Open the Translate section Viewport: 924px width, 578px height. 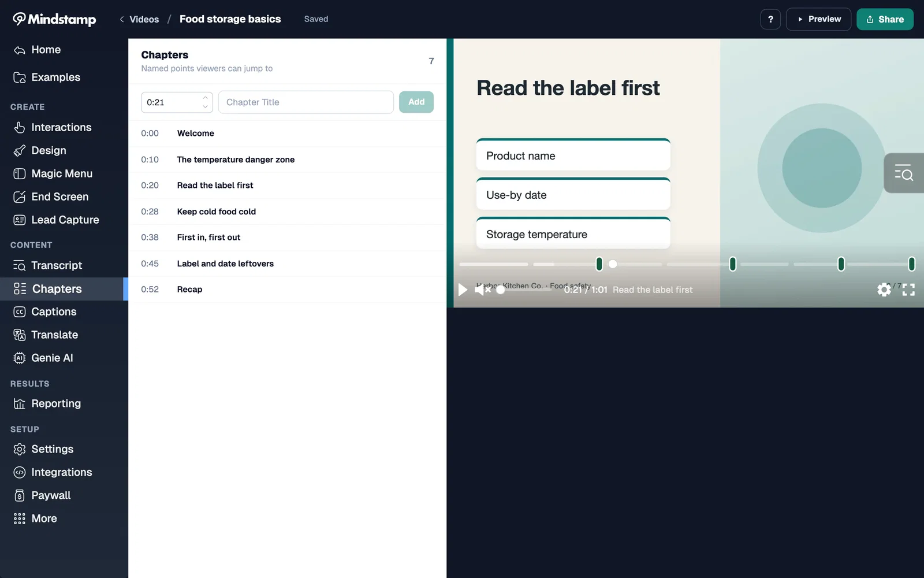point(64,335)
